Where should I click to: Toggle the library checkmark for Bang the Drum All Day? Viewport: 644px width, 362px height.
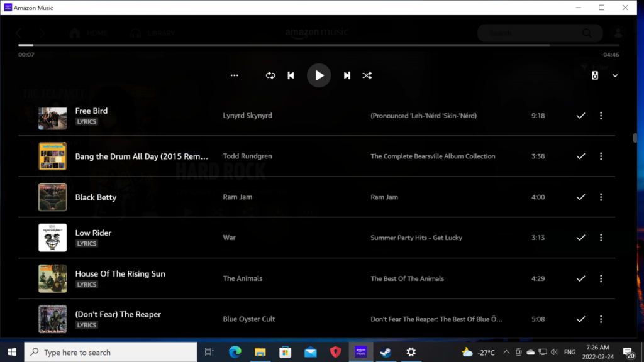(580, 156)
